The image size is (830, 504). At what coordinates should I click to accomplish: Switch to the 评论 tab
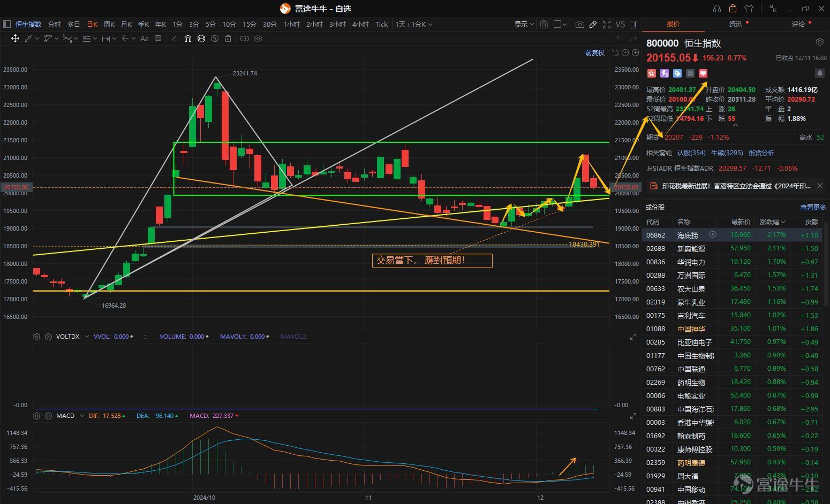tap(798, 24)
